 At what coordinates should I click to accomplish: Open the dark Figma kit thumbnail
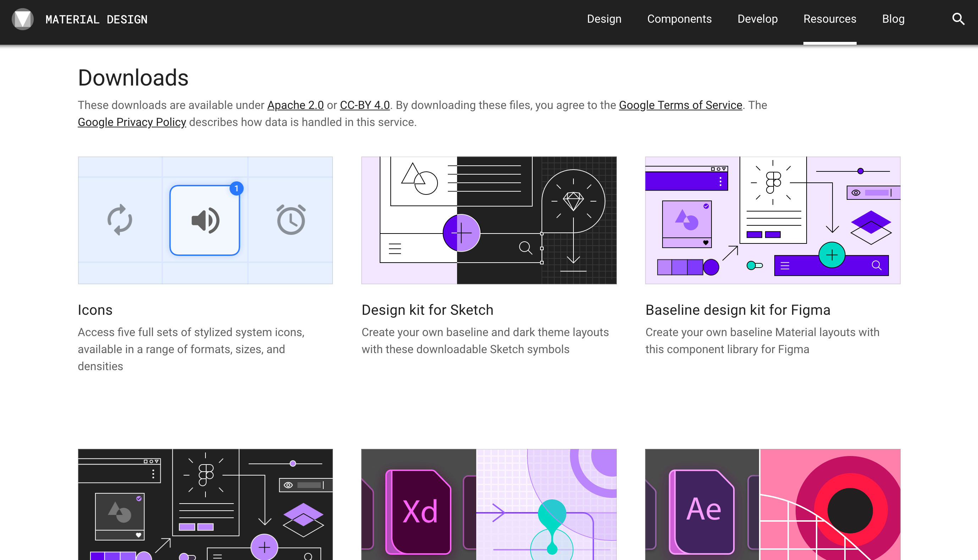coord(205,504)
